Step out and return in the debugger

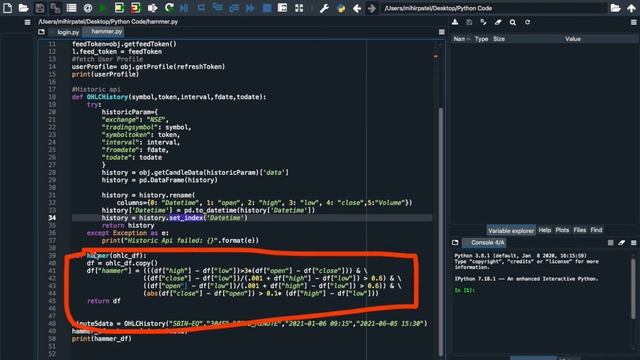pyautogui.click(x=233, y=8)
